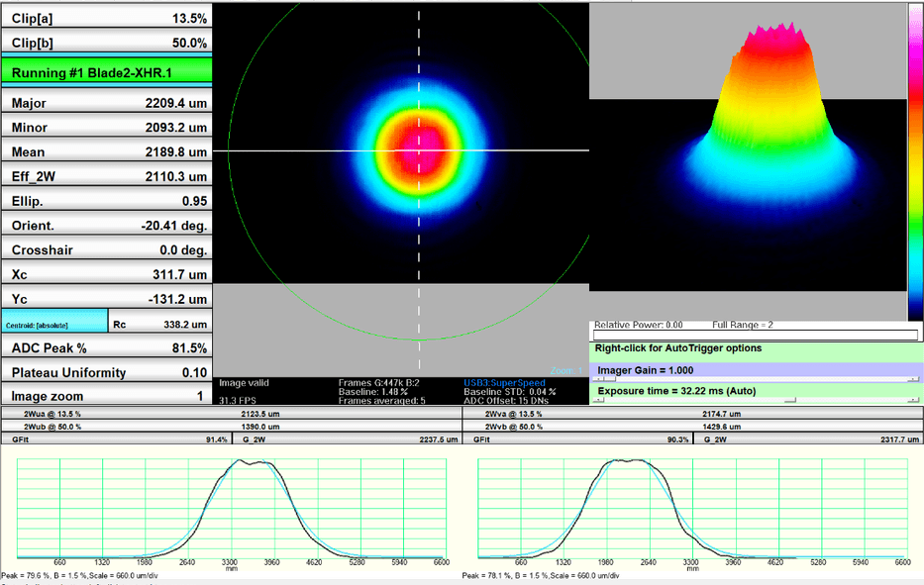The image size is (924, 585).
Task: Click the Exposure time slider left arrow
Action: coord(597,400)
